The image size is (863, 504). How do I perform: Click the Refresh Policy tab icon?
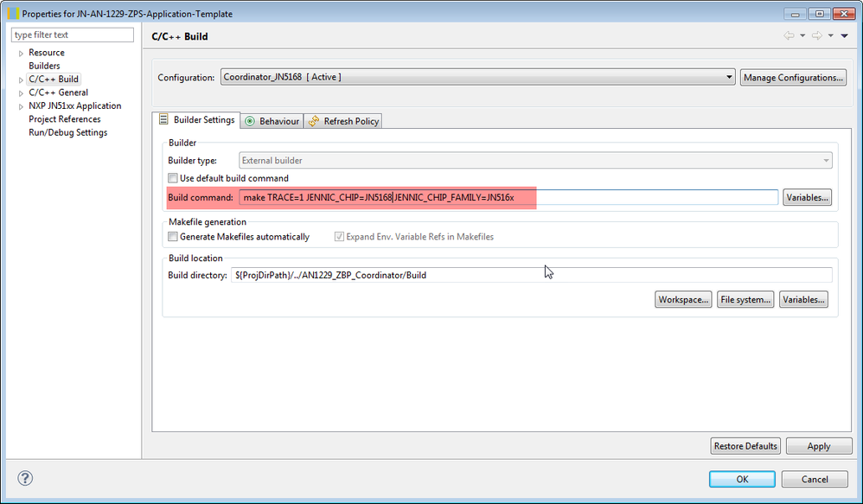click(x=313, y=121)
